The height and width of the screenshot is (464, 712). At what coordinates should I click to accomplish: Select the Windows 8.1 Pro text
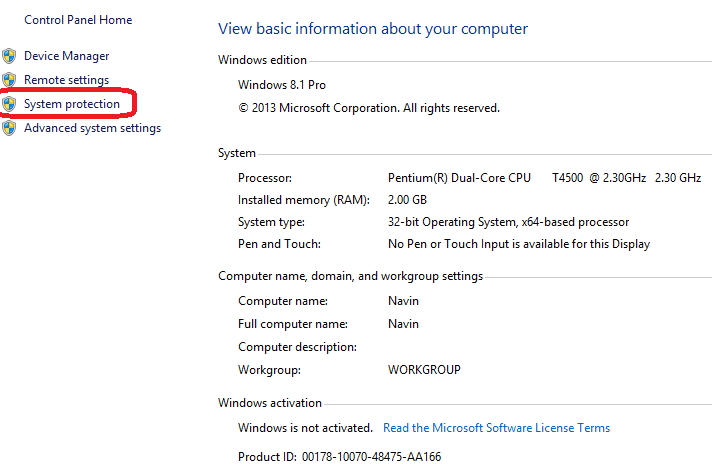tap(282, 85)
